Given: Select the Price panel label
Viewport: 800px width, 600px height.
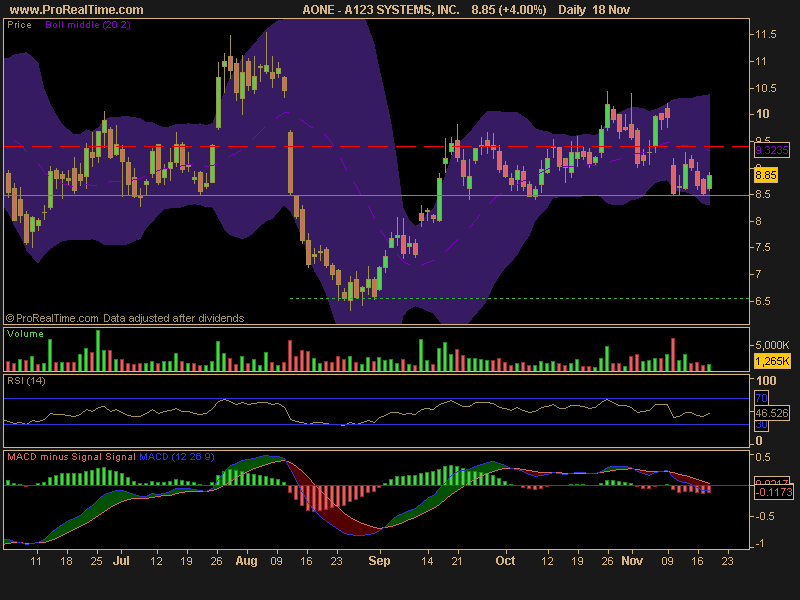Looking at the screenshot, I should click(x=19, y=24).
